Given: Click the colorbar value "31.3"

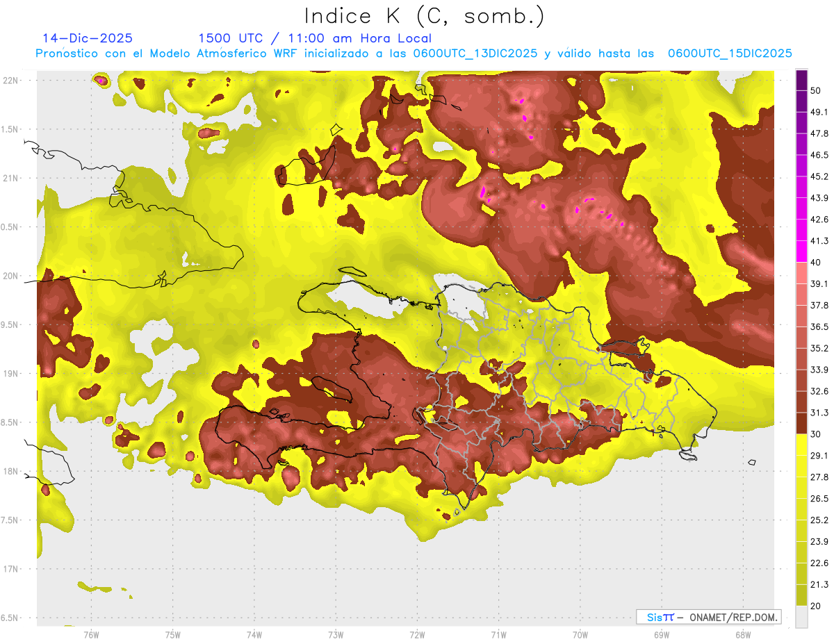Looking at the screenshot, I should (x=819, y=413).
